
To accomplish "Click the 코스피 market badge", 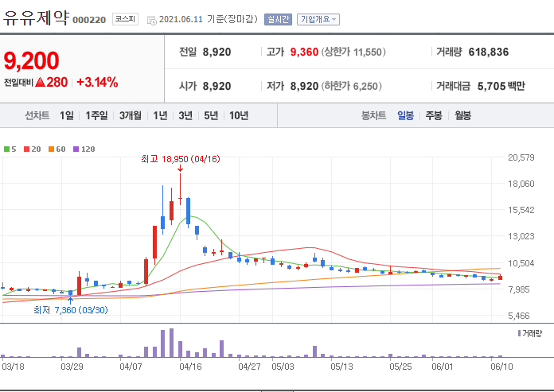I will (126, 19).
